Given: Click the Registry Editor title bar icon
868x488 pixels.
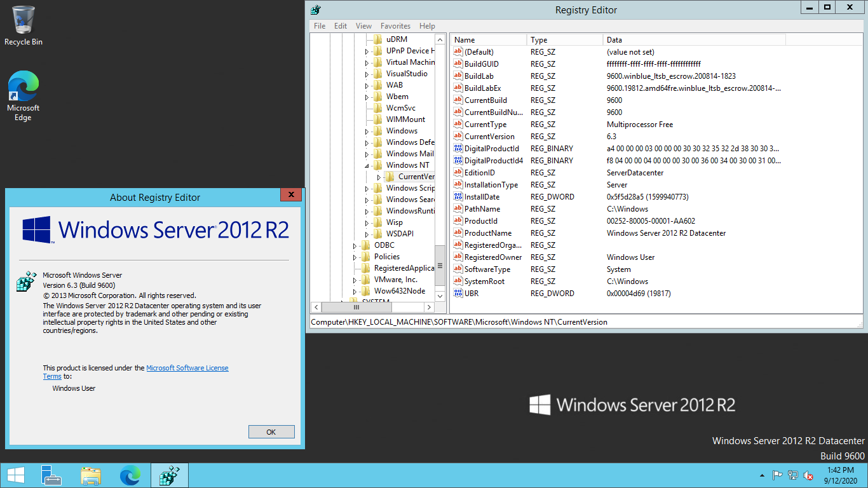Looking at the screenshot, I should pos(316,10).
